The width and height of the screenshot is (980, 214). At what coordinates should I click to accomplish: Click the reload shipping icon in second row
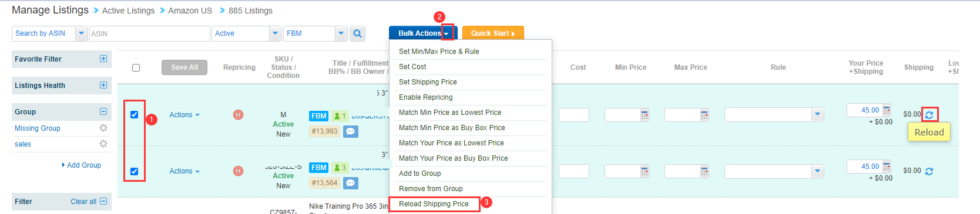[x=929, y=171]
